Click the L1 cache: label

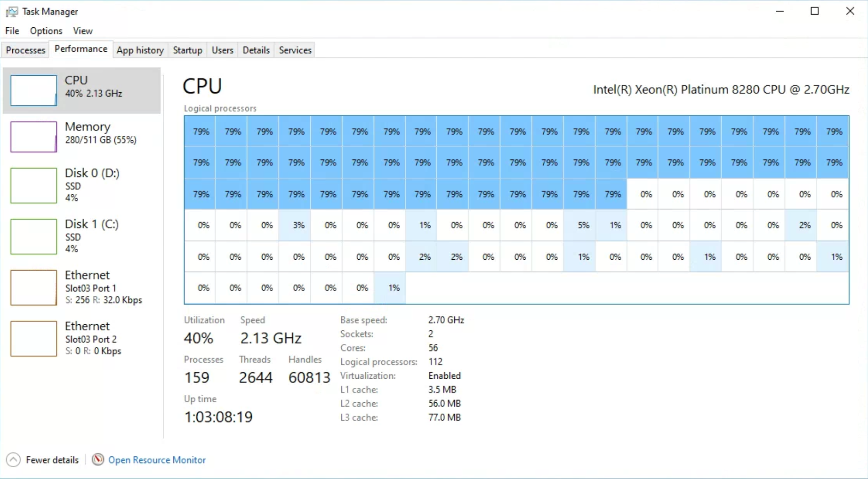[359, 390]
